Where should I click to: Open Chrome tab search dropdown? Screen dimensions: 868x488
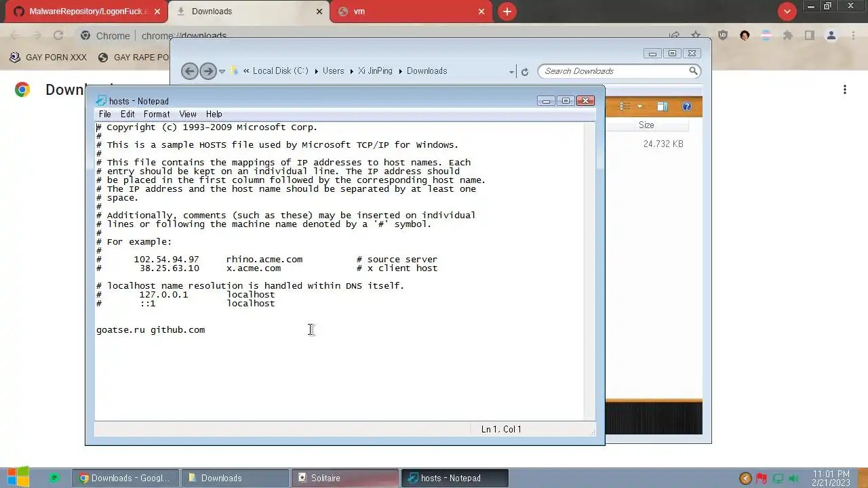[x=787, y=12]
